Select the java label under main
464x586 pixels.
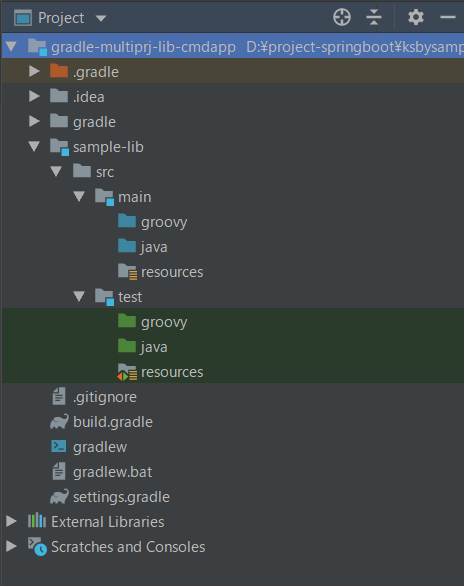154,247
